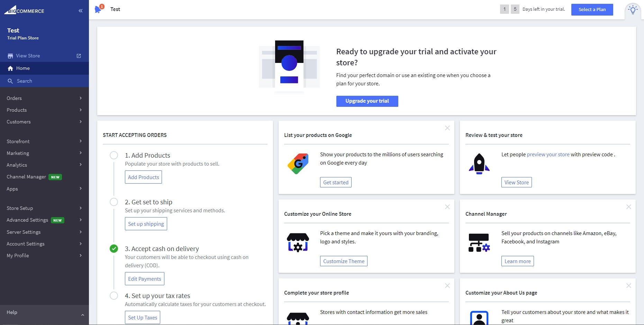
Task: Expand the Storefront sidebar section
Action: click(x=44, y=141)
